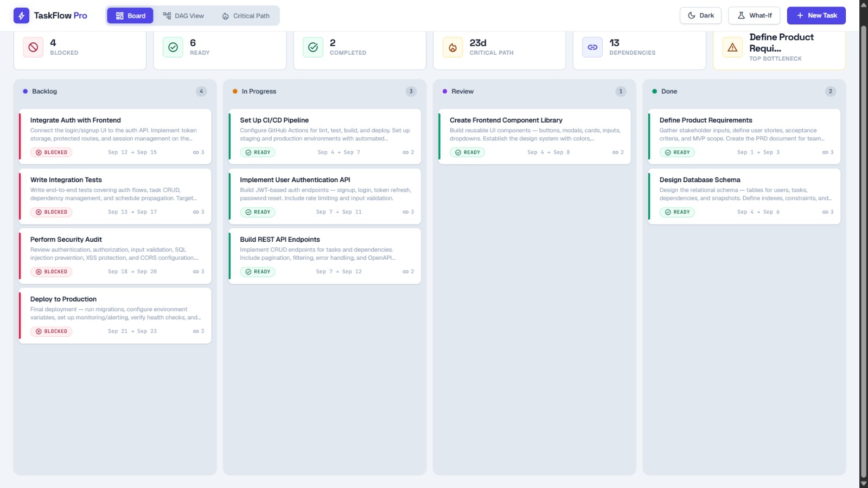Open the Integrate Auth with Frontend card
Screen dimensions: 868x488
point(115,137)
